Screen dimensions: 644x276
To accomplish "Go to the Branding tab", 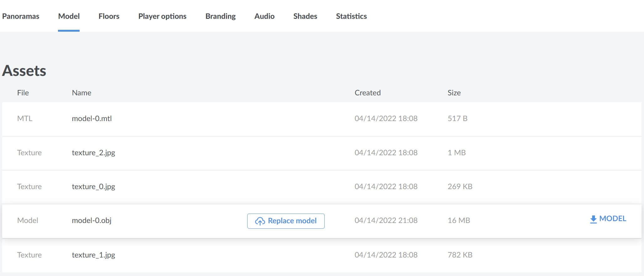I will [x=221, y=16].
